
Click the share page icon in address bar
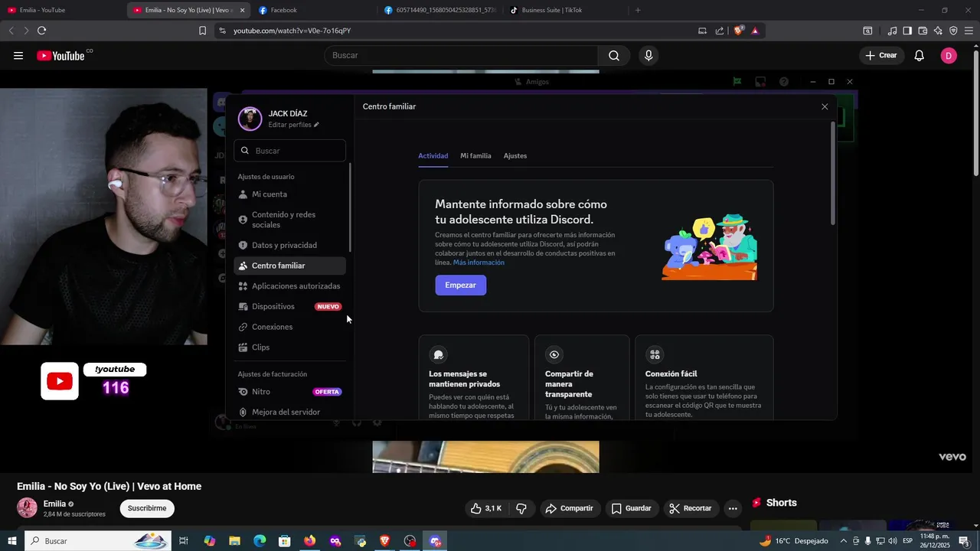pyautogui.click(x=720, y=31)
